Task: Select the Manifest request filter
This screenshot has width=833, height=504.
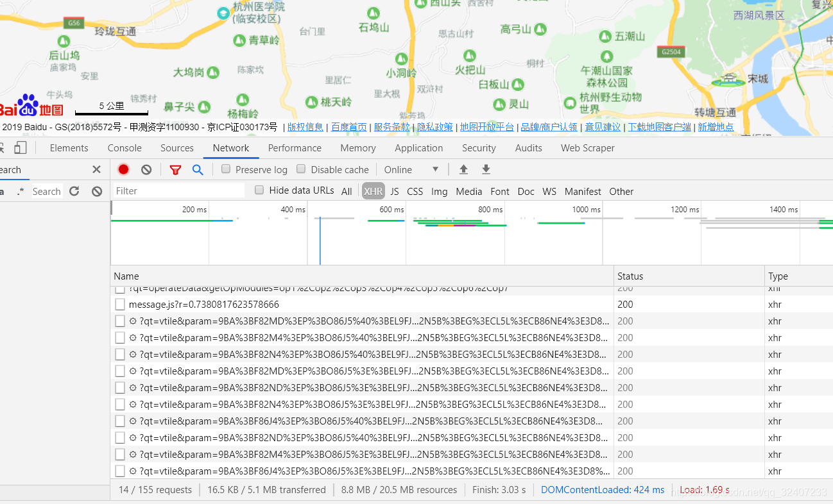Action: [x=583, y=191]
